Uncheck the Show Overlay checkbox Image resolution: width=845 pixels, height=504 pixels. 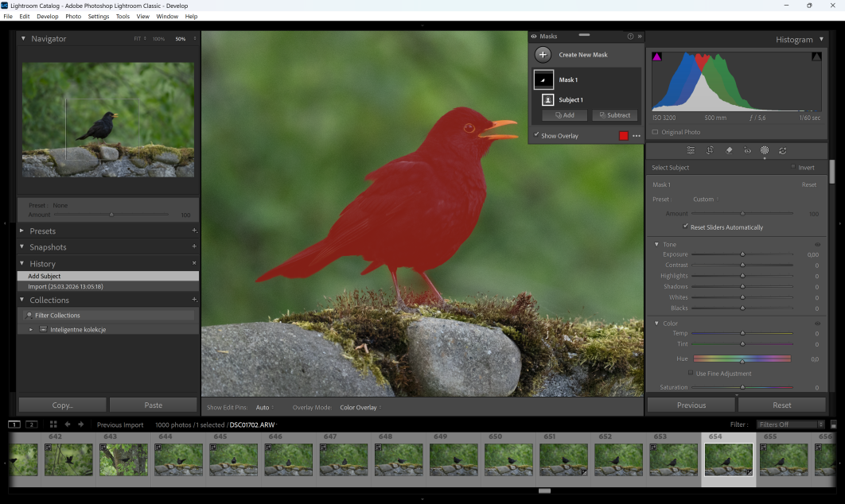[536, 135]
